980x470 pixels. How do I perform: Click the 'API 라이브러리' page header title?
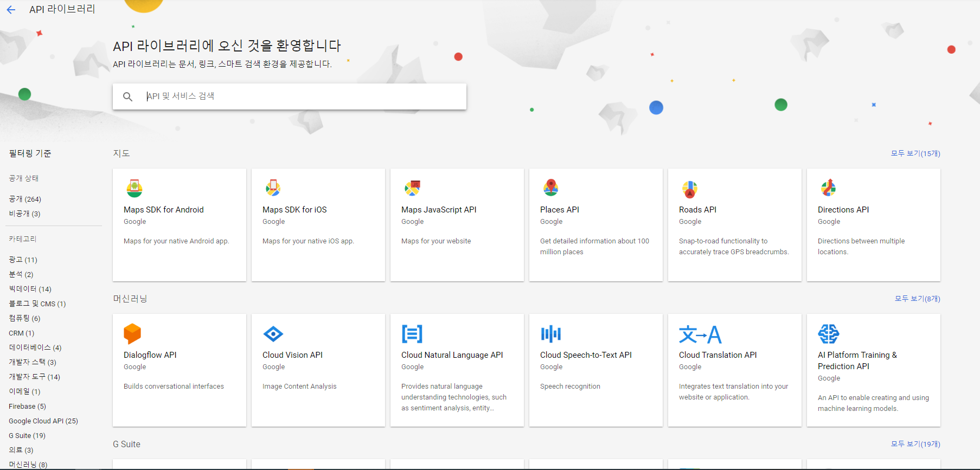click(62, 9)
